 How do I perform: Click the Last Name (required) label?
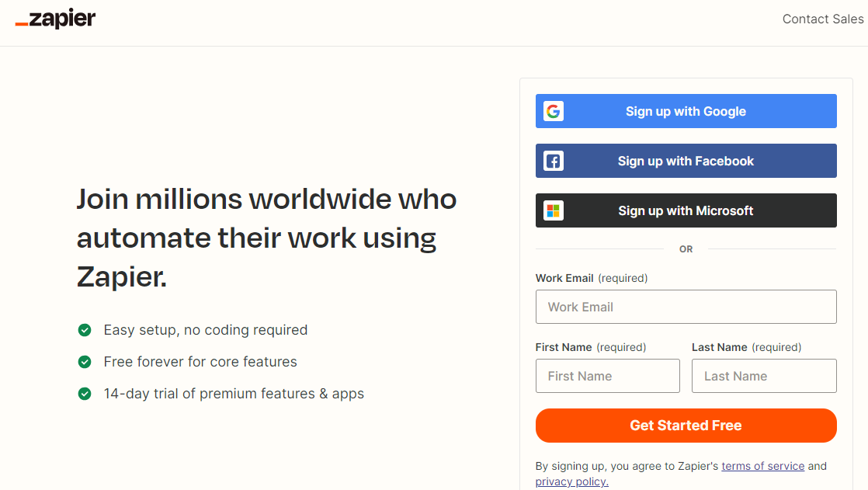coord(746,347)
